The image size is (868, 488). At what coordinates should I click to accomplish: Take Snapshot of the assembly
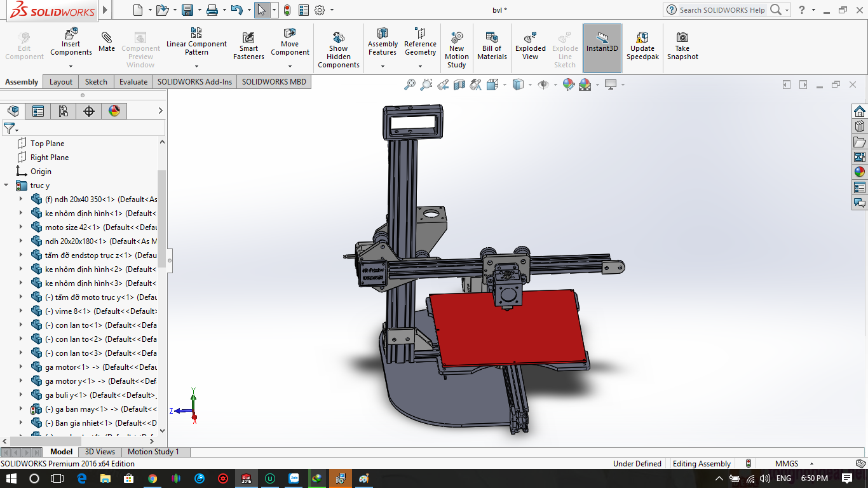pyautogui.click(x=682, y=45)
